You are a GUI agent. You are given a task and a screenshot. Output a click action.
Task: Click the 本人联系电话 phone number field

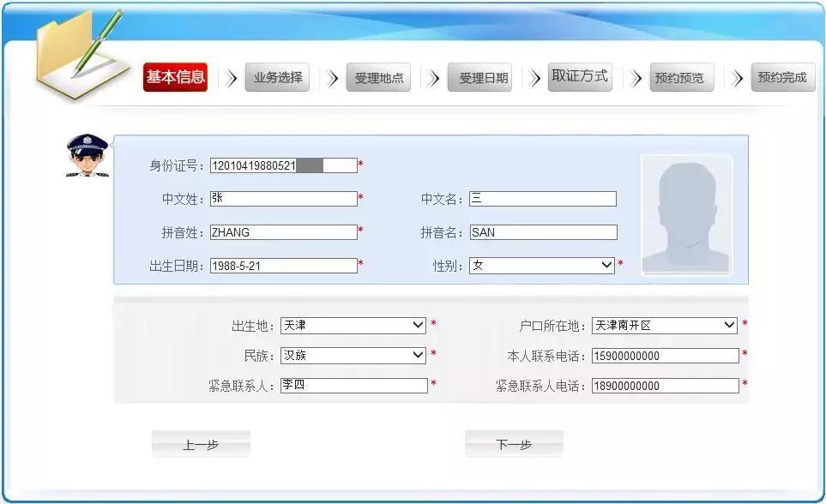click(x=665, y=355)
